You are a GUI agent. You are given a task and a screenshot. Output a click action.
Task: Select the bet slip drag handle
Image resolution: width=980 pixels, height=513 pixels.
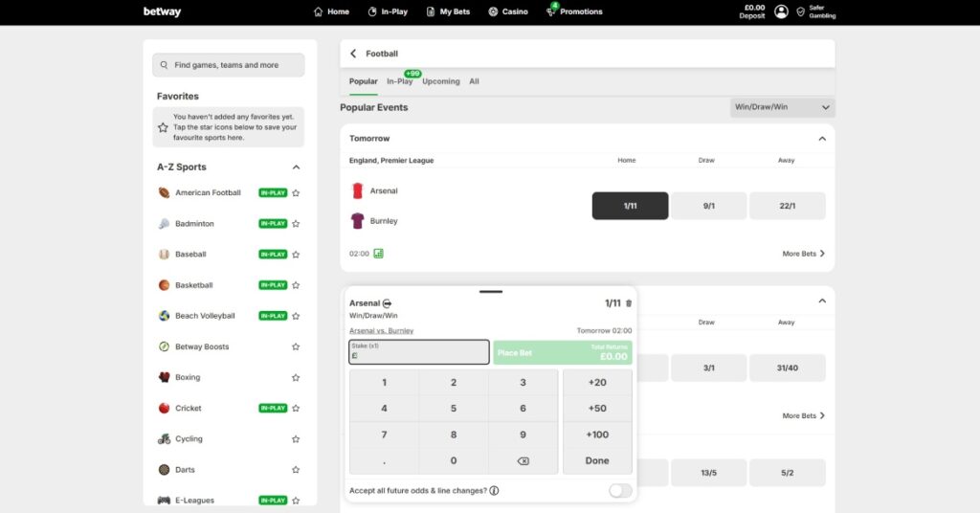[x=491, y=291]
